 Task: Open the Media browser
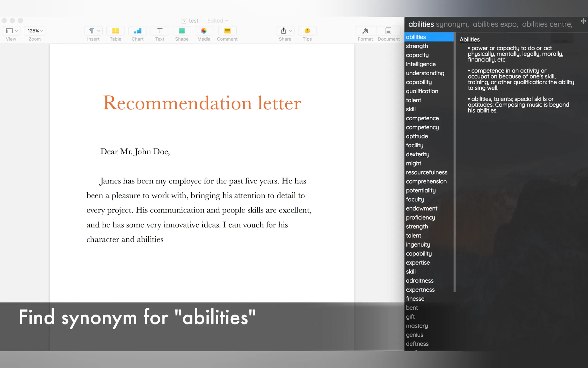click(204, 31)
